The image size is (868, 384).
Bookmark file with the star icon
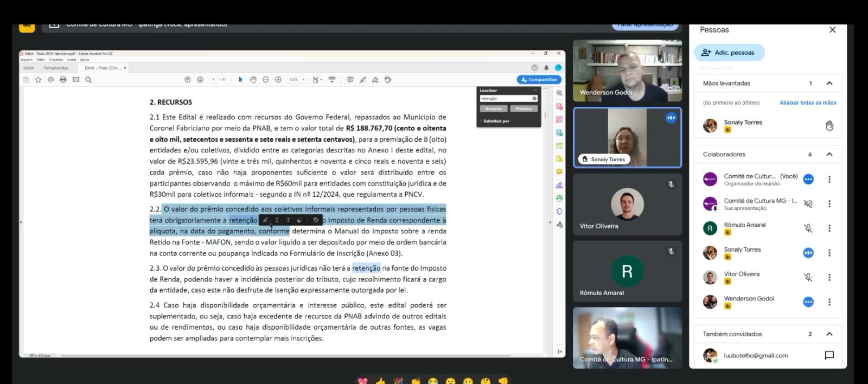click(38, 80)
